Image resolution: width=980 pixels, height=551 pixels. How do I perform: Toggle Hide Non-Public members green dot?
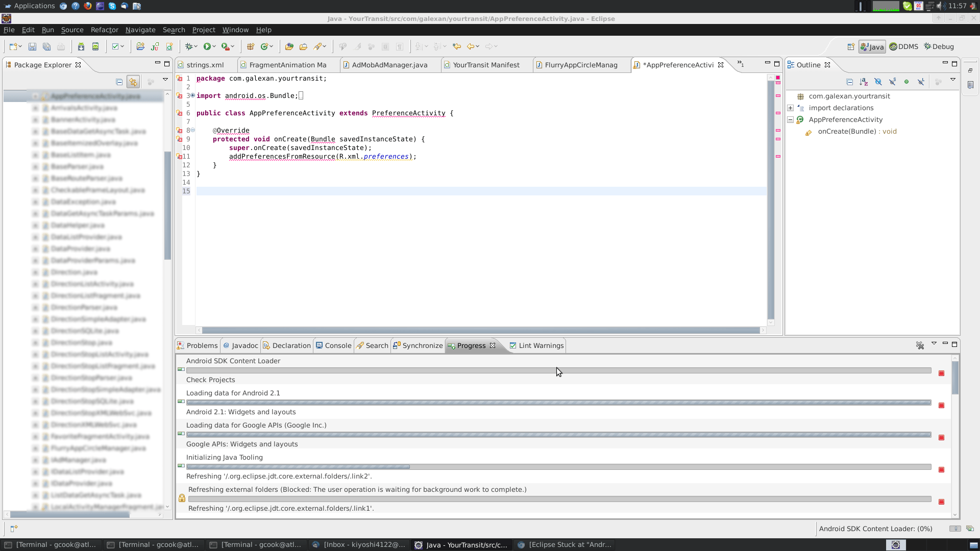[906, 82]
